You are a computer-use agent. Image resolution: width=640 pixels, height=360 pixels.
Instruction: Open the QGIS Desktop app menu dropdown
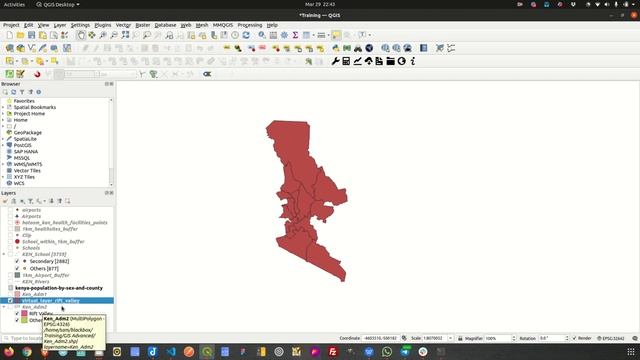(x=58, y=4)
